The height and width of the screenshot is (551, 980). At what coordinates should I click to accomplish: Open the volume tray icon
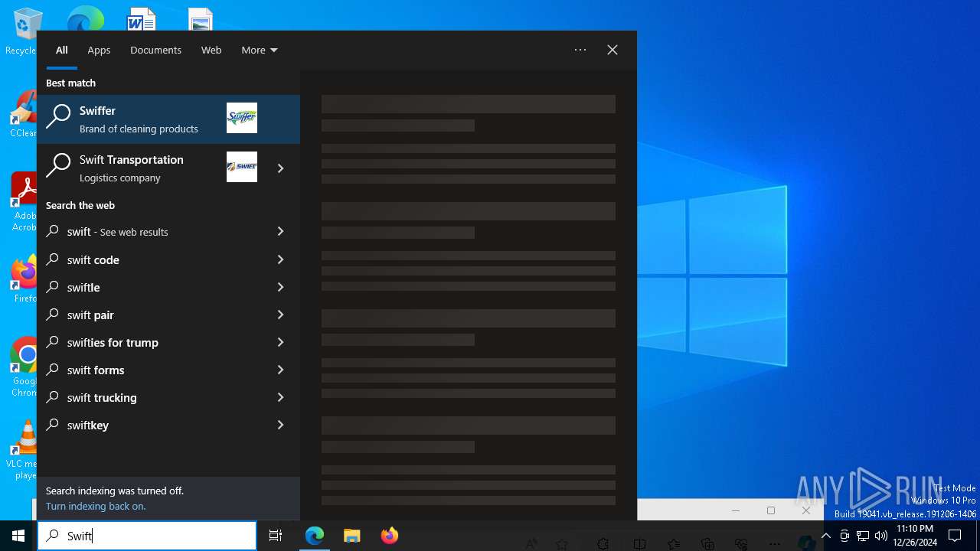point(881,536)
